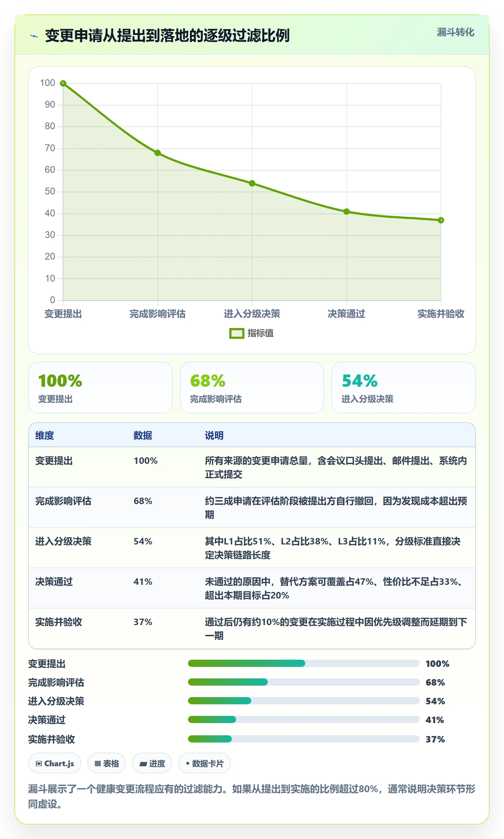Click the 37% cell in 实施并验收 row
The image size is (504, 839).
tap(143, 622)
